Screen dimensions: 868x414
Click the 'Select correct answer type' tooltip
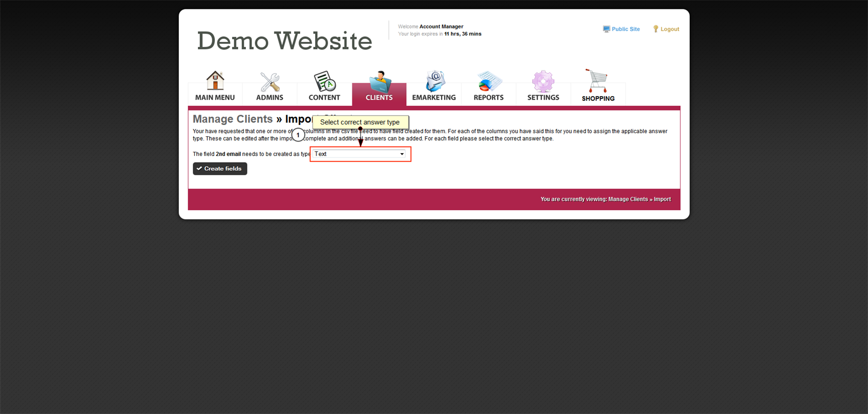360,122
